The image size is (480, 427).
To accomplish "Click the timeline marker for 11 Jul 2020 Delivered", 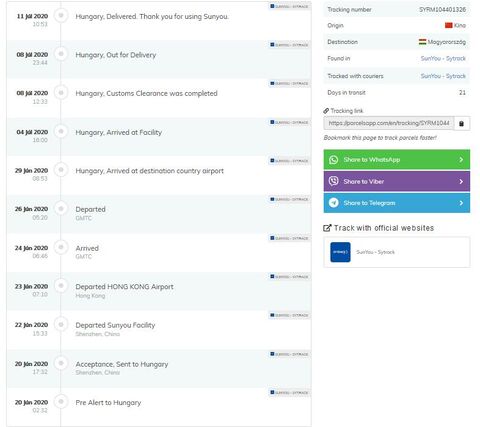I will 61,15.
